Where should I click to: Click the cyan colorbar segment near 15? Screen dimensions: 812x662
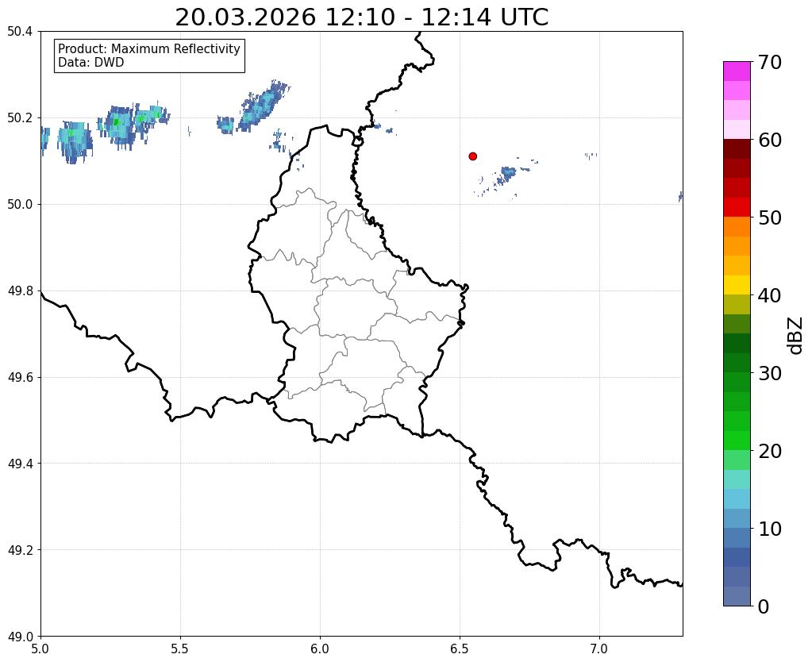click(x=737, y=479)
